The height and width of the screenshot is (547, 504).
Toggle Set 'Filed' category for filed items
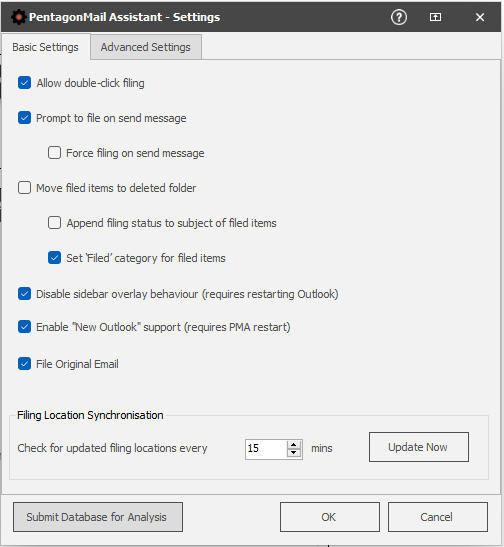(x=54, y=258)
